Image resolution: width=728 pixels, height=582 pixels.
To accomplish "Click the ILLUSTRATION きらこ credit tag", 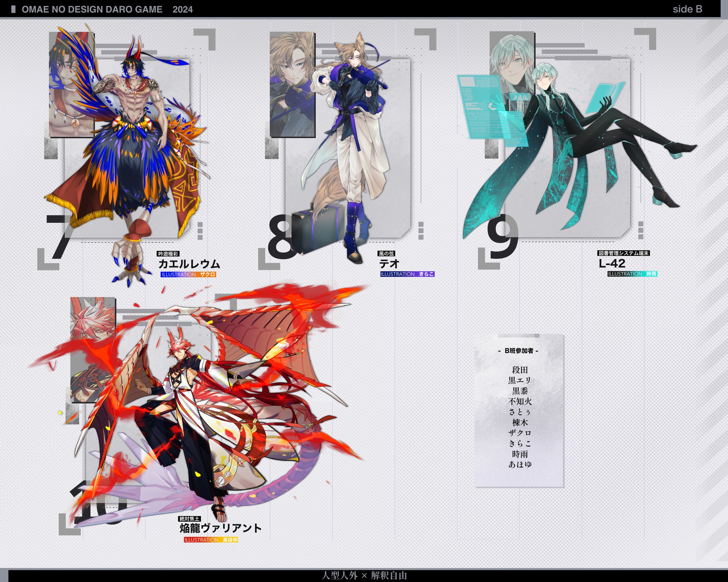I will (407, 274).
